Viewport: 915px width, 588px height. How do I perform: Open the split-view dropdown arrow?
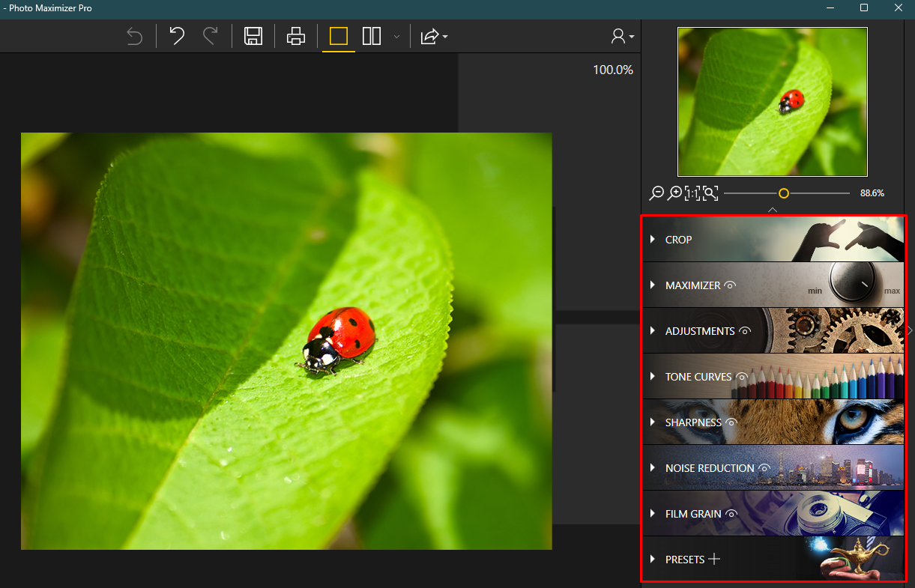(x=396, y=37)
